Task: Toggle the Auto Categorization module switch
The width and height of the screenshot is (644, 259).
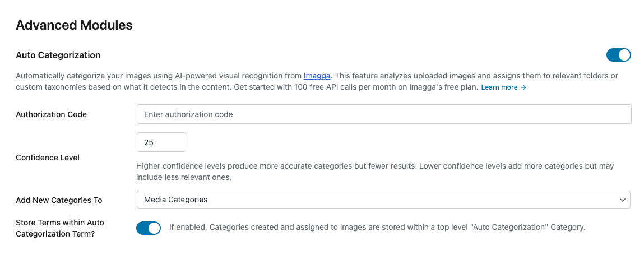Action: coord(618,55)
